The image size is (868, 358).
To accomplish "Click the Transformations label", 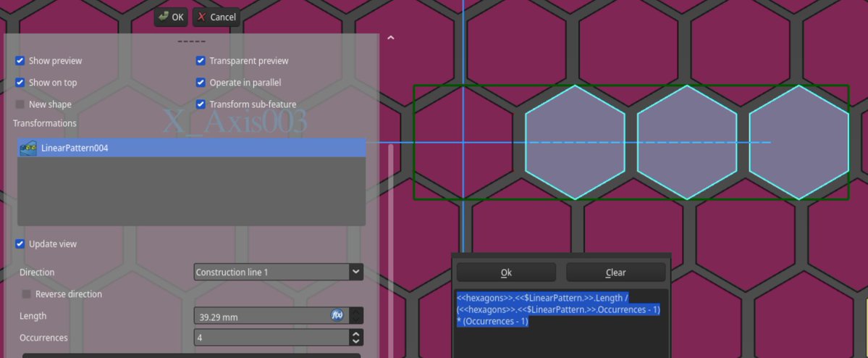I will pyautogui.click(x=45, y=123).
